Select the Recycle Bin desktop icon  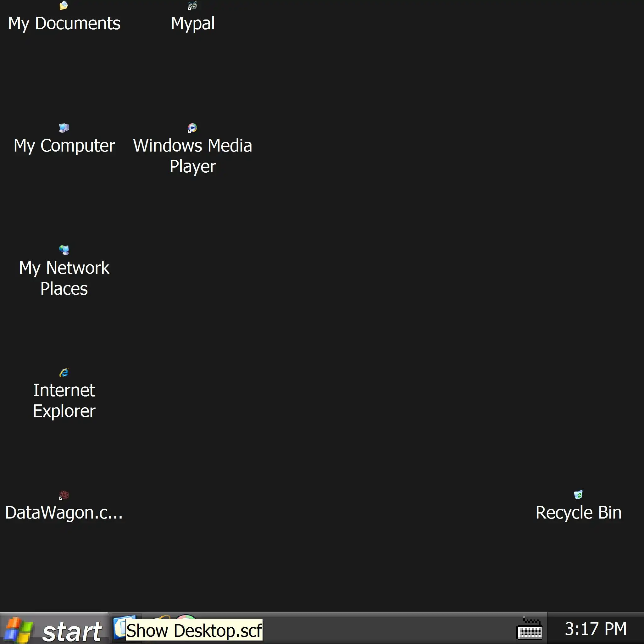[578, 495]
